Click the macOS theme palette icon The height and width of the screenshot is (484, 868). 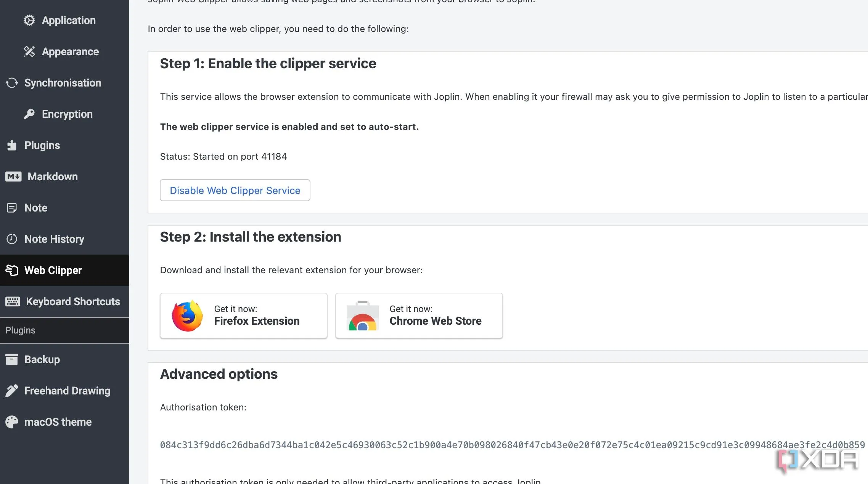12,422
